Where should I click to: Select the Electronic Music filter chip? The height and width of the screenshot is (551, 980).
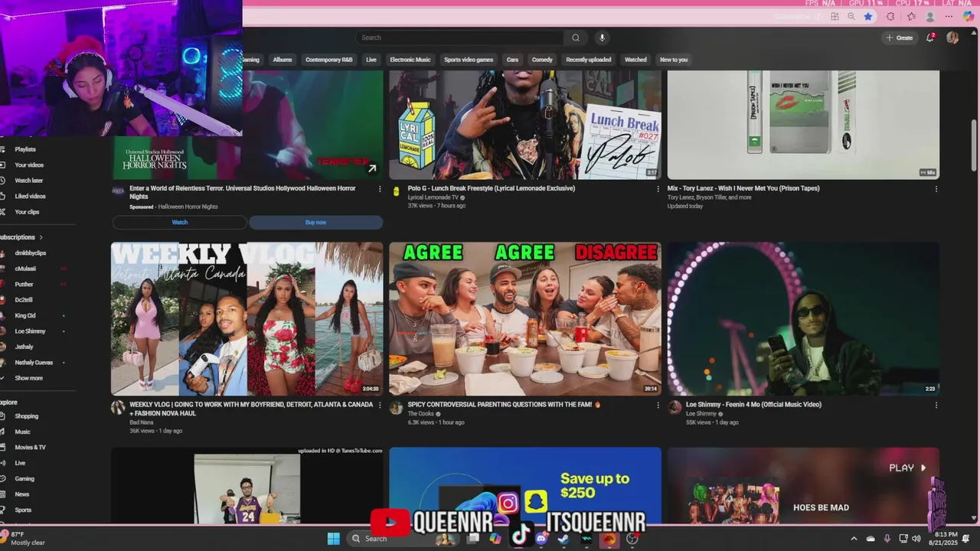[x=410, y=60]
